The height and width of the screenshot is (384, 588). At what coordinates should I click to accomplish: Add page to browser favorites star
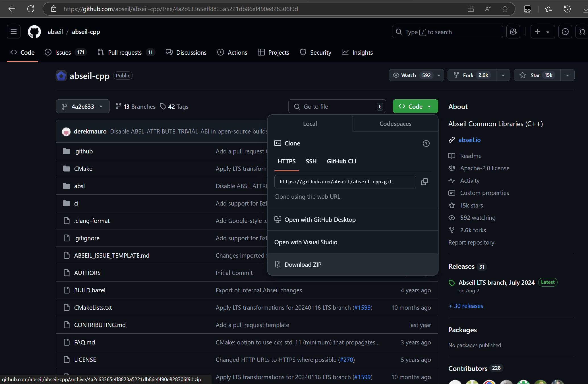tap(505, 9)
